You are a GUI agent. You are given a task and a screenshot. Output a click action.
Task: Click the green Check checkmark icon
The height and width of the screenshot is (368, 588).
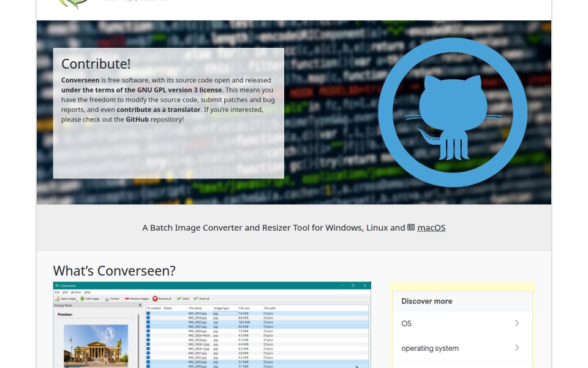pos(179,299)
